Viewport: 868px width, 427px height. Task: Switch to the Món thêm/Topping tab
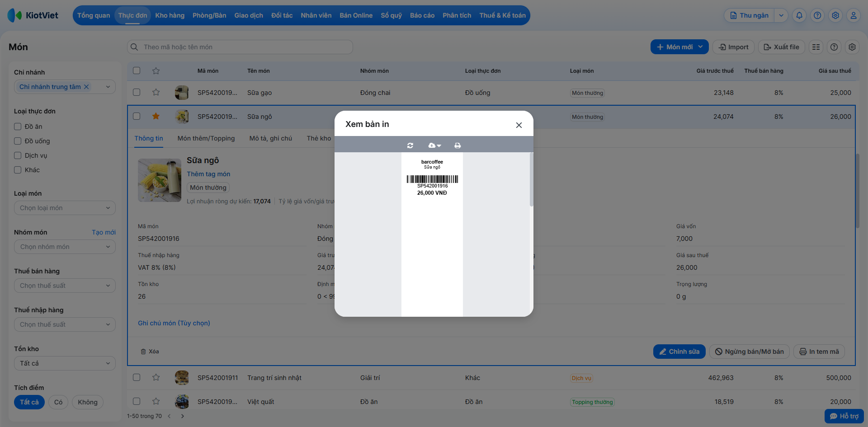tap(206, 138)
